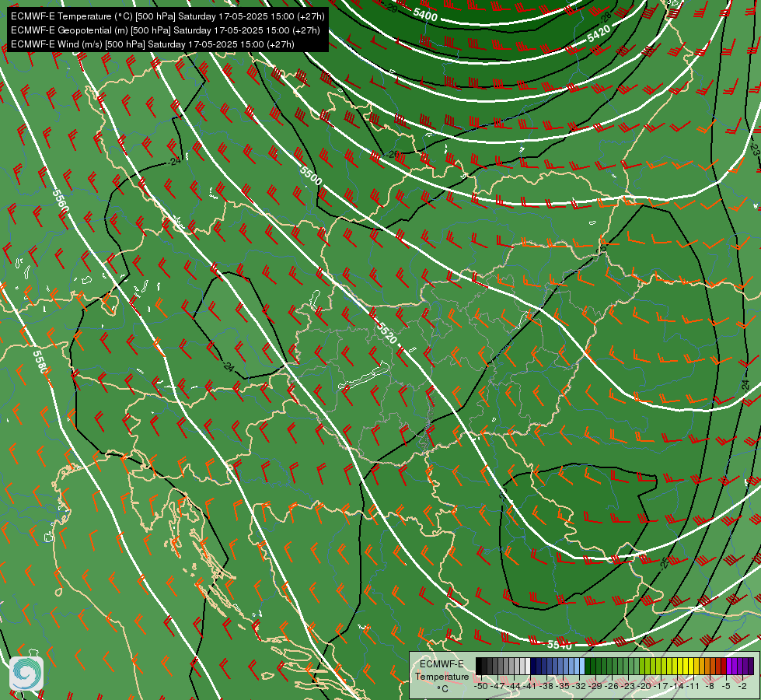
Task: Click the -14 value on the legend scale
Action: (x=678, y=686)
